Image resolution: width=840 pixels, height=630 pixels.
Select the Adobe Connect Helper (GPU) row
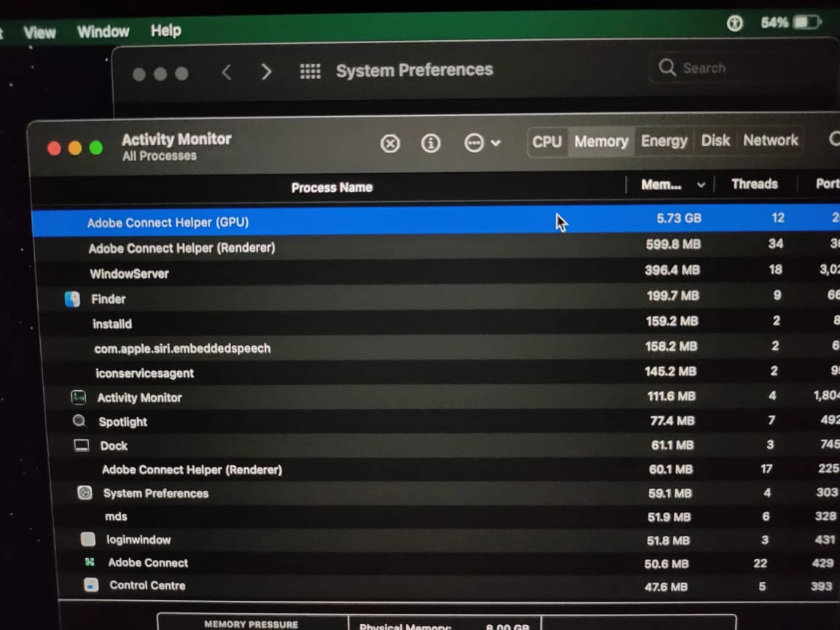(435, 220)
